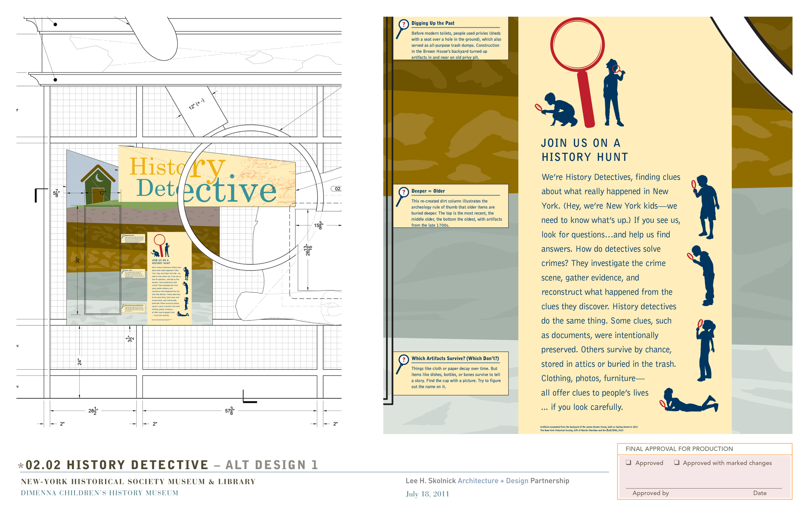Click the Architecture + Design blue text
The height and width of the screenshot is (514, 812).
pos(493,481)
